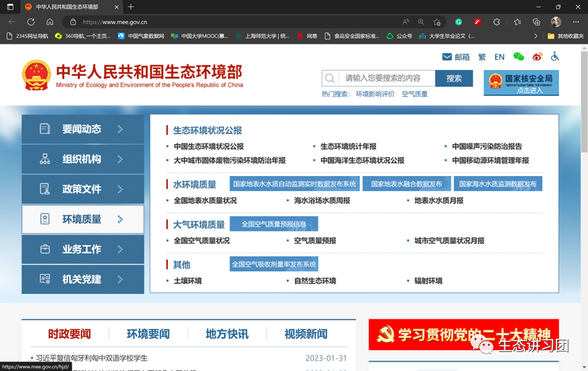
Task: Open 海水浴场水质周报 link
Action: 322,200
